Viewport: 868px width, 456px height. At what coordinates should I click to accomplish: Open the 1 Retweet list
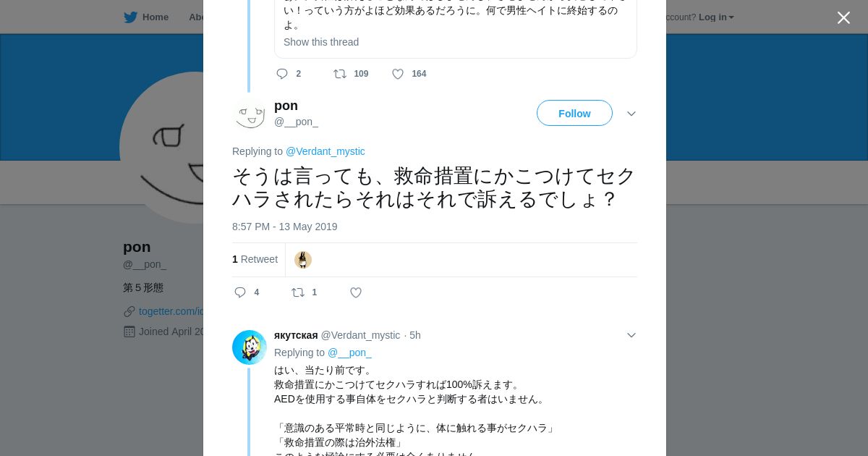point(255,259)
